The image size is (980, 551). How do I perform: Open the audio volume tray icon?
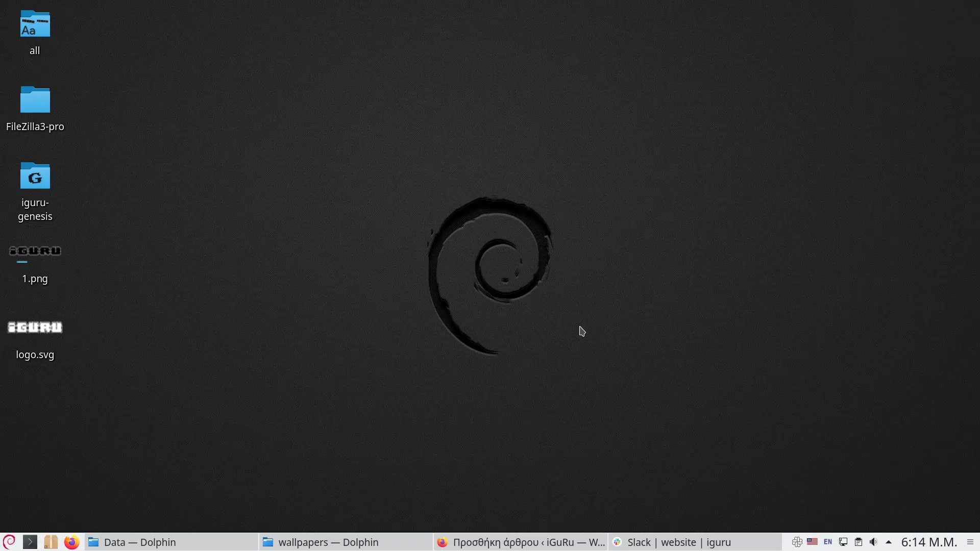pyautogui.click(x=874, y=542)
